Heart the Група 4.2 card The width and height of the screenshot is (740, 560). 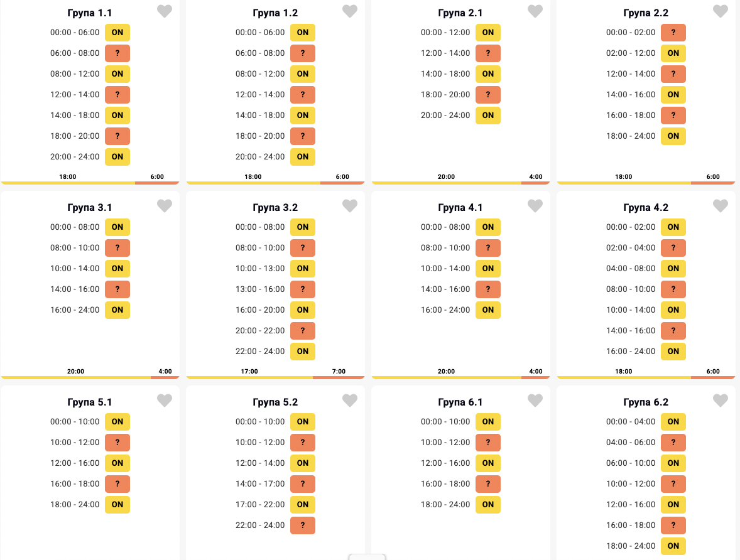pyautogui.click(x=720, y=206)
